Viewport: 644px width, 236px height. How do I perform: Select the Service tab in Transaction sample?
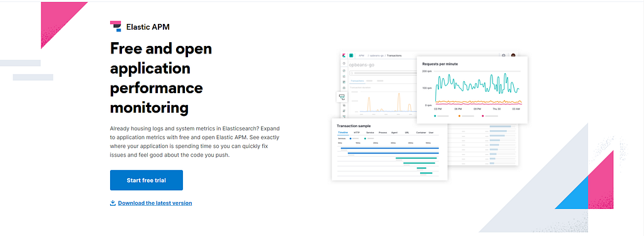pos(370,133)
